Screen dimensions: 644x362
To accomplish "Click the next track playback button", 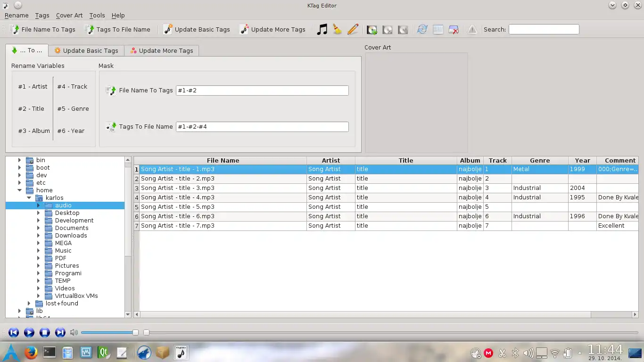I will point(60,332).
